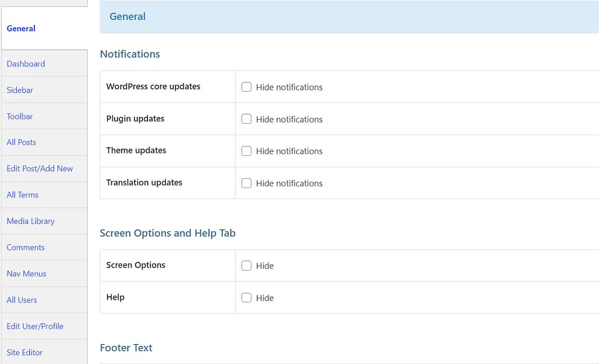Go to the Site Editor settings

tap(25, 352)
